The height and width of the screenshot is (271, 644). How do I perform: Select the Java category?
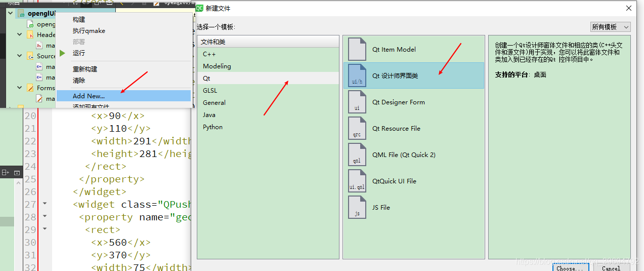tap(268, 114)
